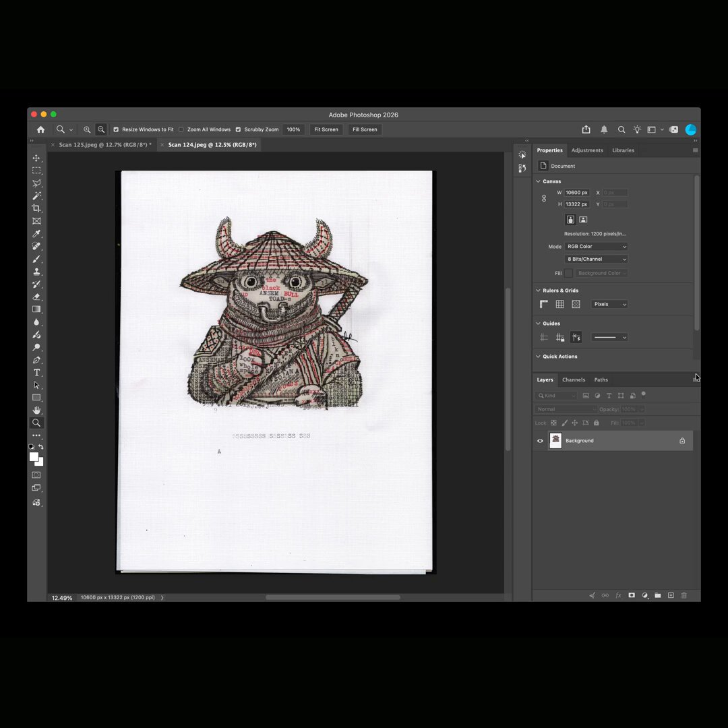Switch to the Adjustments tab

587,150
